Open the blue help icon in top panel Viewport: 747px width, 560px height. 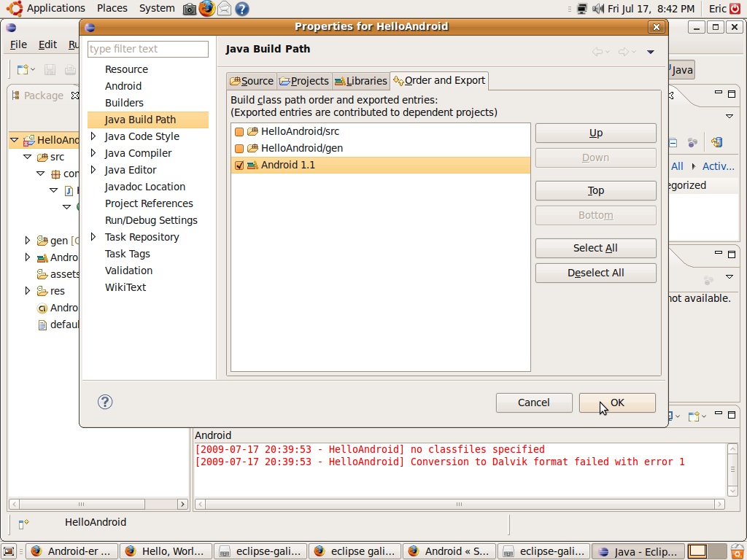[242, 9]
